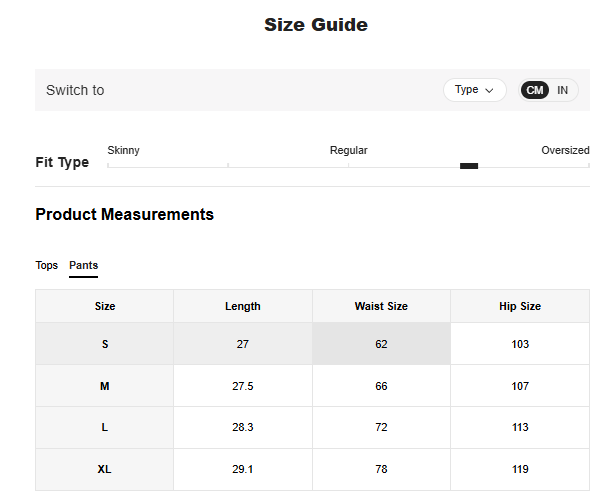This screenshot has width=612, height=495.
Task: Open the Type dropdown
Action: click(x=474, y=90)
